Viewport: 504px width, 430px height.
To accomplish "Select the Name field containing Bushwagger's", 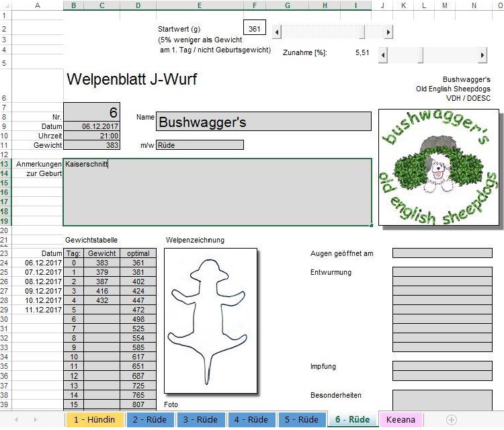I will pos(263,122).
